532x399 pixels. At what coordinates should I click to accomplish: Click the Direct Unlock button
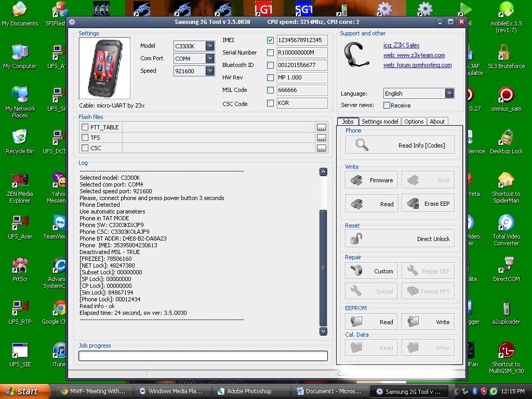[x=400, y=238]
